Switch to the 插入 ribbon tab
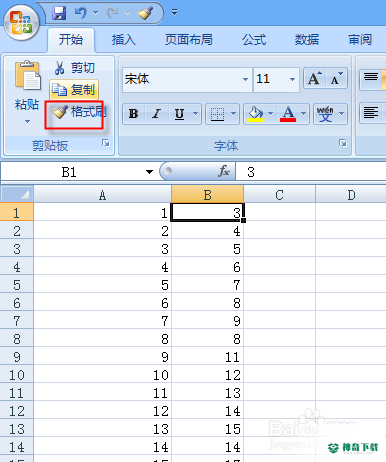The height and width of the screenshot is (462, 386). click(124, 40)
